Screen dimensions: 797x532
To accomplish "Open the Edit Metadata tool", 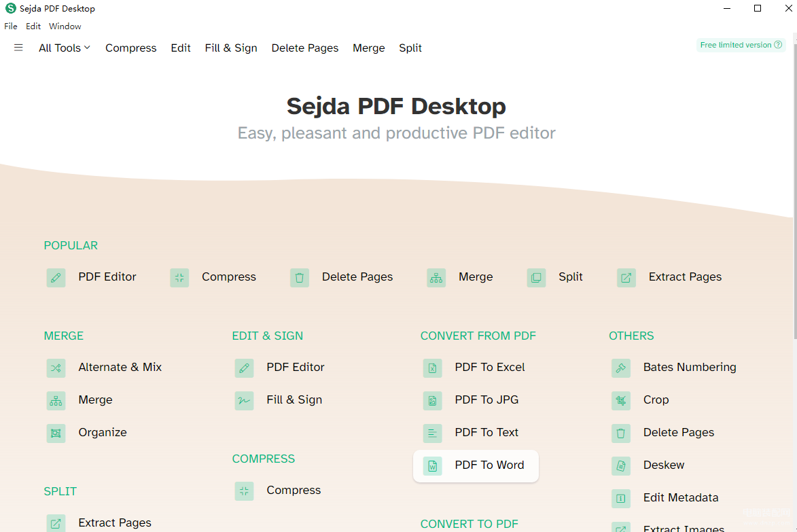I will click(681, 497).
